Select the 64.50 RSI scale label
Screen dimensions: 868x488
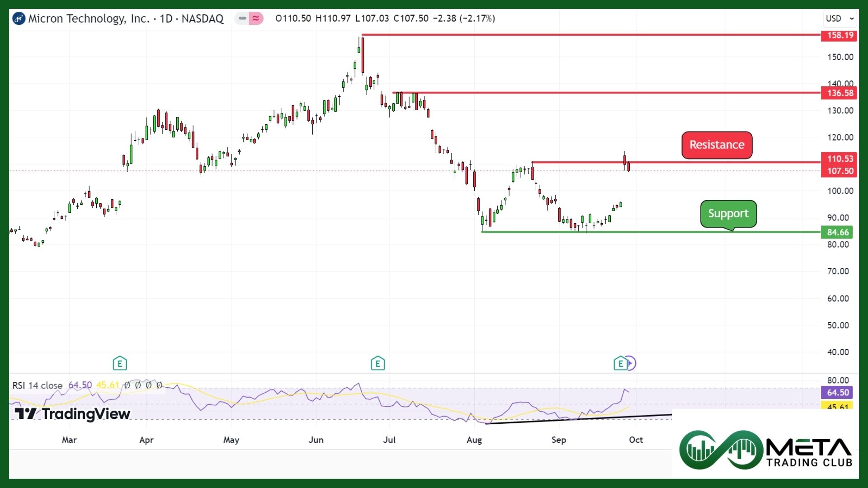click(837, 393)
